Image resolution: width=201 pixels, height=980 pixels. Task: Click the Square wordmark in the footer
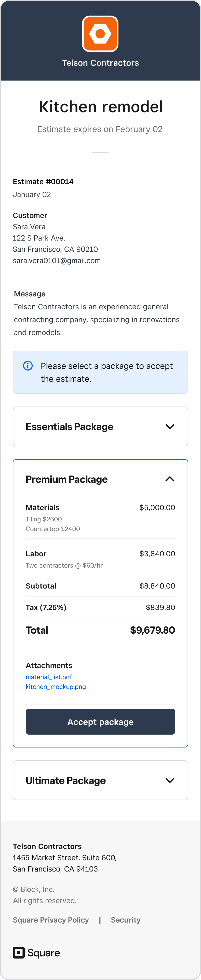(x=44, y=953)
